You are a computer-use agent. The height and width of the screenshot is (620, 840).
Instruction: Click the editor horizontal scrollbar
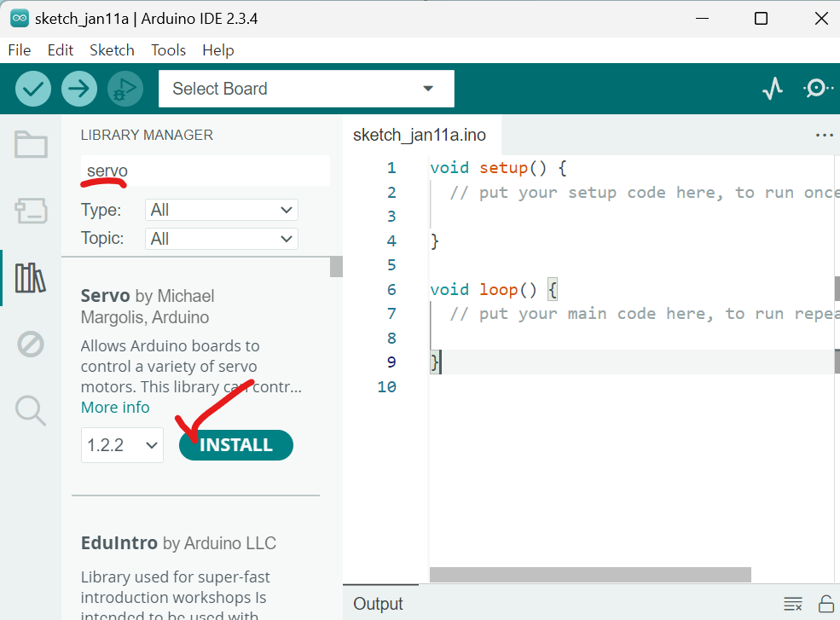(590, 575)
